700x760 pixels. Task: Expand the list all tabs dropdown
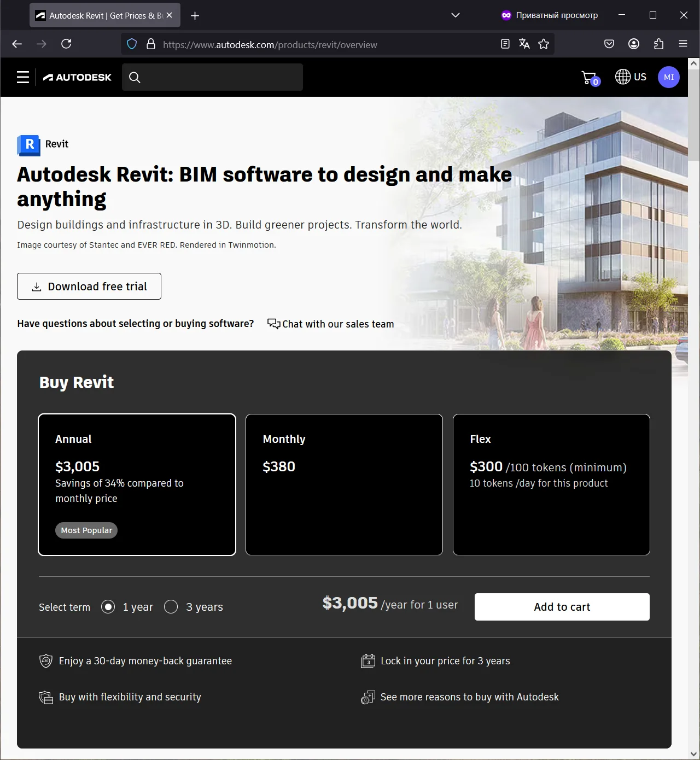(455, 15)
